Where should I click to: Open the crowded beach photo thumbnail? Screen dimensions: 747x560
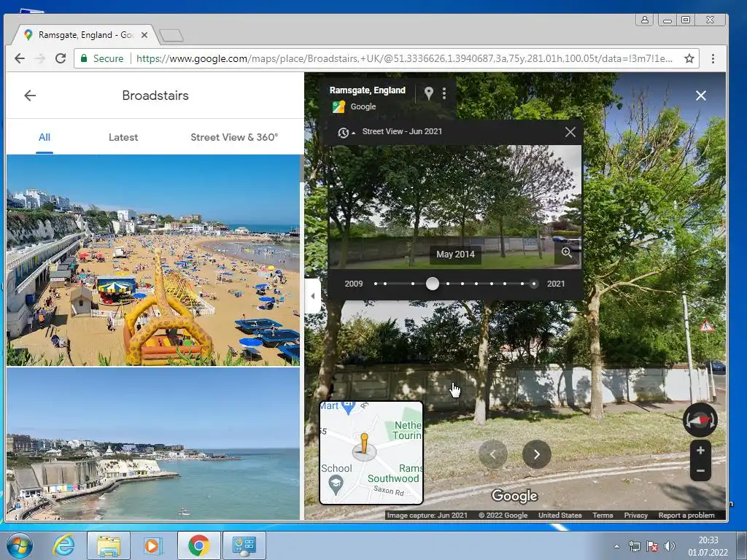point(153,260)
